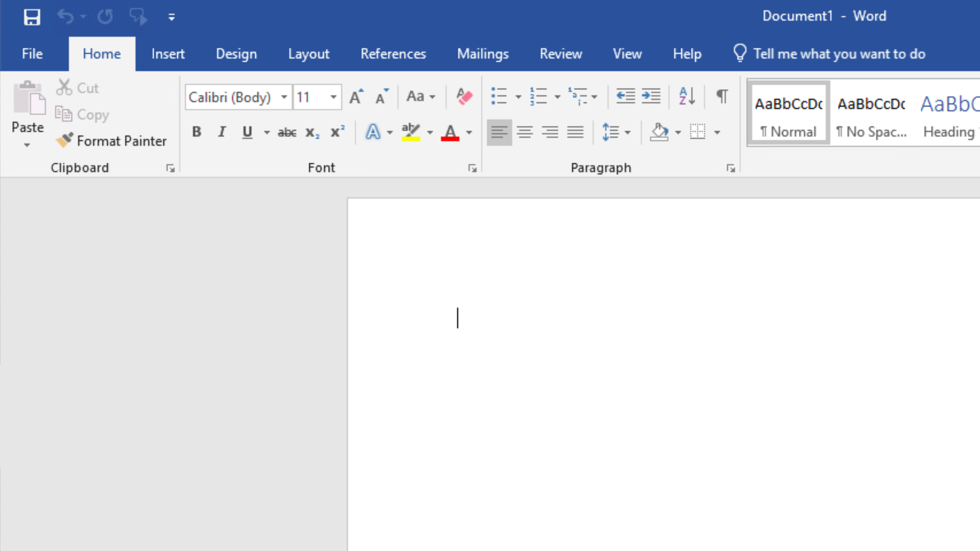Click the Strikethrough abc icon

tap(287, 133)
